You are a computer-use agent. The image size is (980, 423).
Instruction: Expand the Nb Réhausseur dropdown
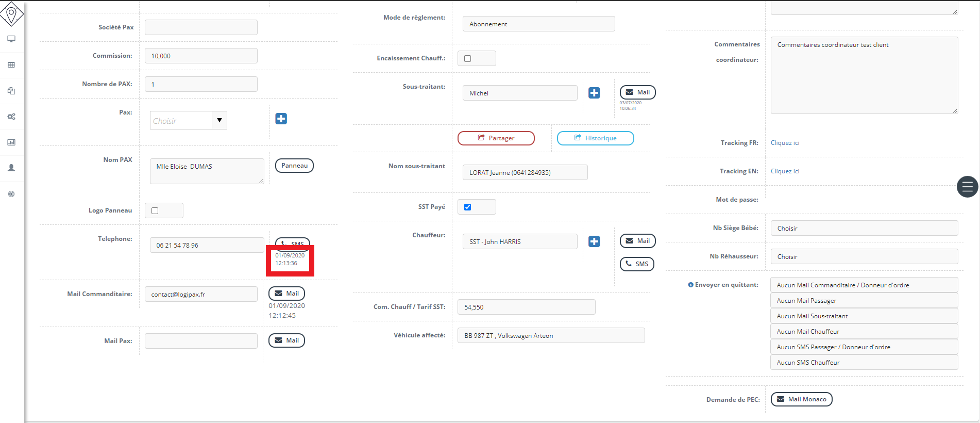pos(864,256)
